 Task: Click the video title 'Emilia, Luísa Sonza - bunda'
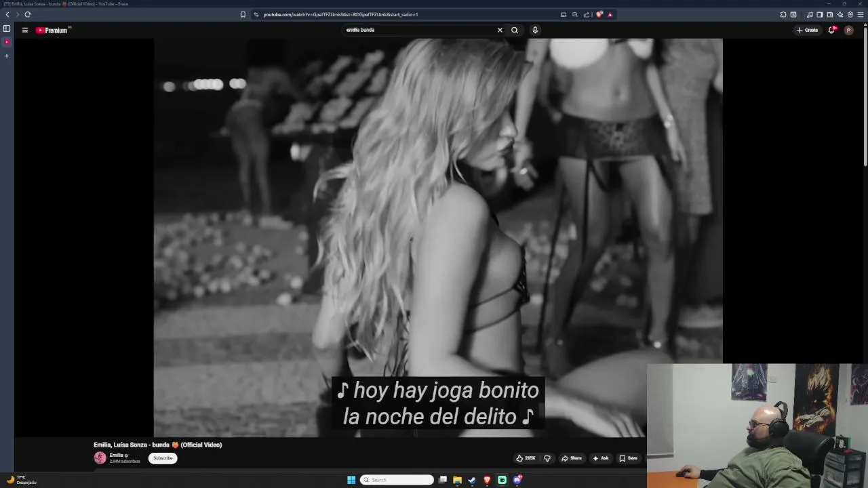[157, 445]
